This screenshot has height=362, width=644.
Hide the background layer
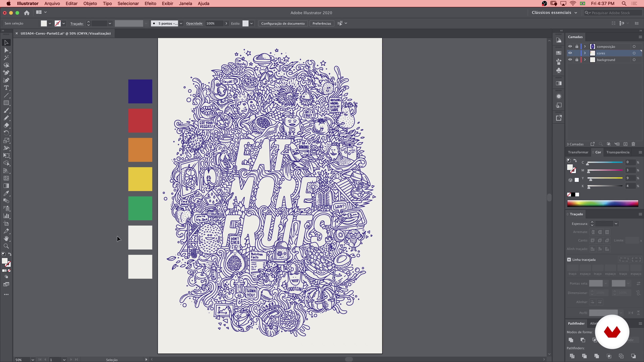tap(570, 60)
